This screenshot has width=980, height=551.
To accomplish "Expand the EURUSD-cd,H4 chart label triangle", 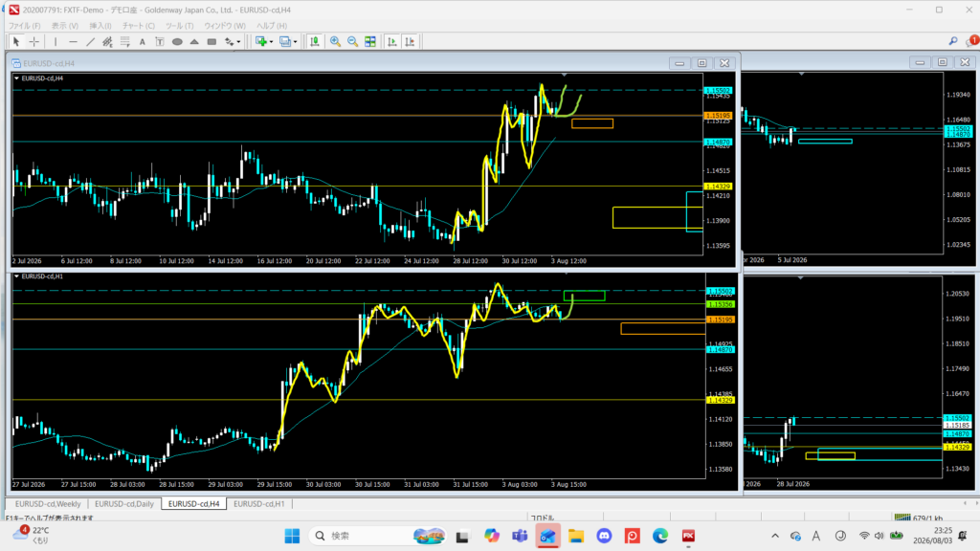I will pyautogui.click(x=16, y=78).
